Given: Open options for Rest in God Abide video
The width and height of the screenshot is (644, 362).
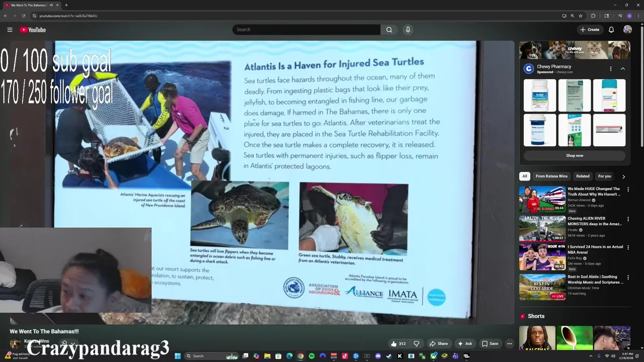Looking at the screenshot, I should tap(628, 277).
